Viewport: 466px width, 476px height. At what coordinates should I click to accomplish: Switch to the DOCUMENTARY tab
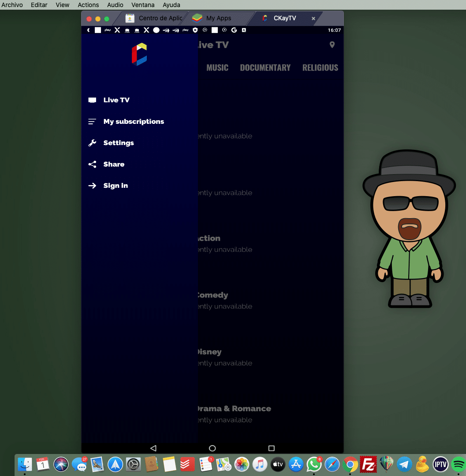[x=265, y=67]
